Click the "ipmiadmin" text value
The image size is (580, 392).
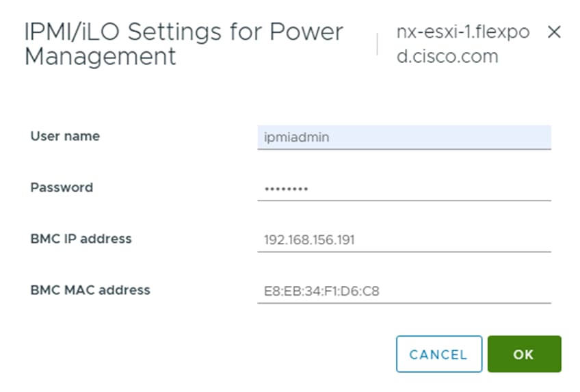pyautogui.click(x=296, y=137)
